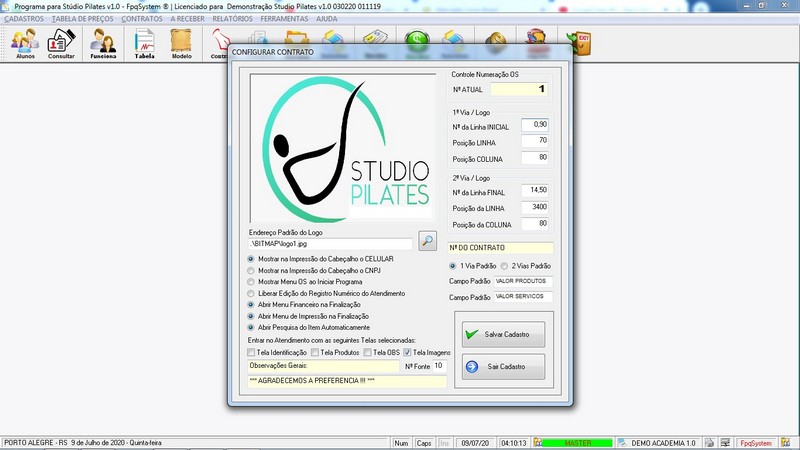The height and width of the screenshot is (450, 800).
Task: Enable Liberar Edição do Registro Numérico
Action: pyautogui.click(x=251, y=294)
